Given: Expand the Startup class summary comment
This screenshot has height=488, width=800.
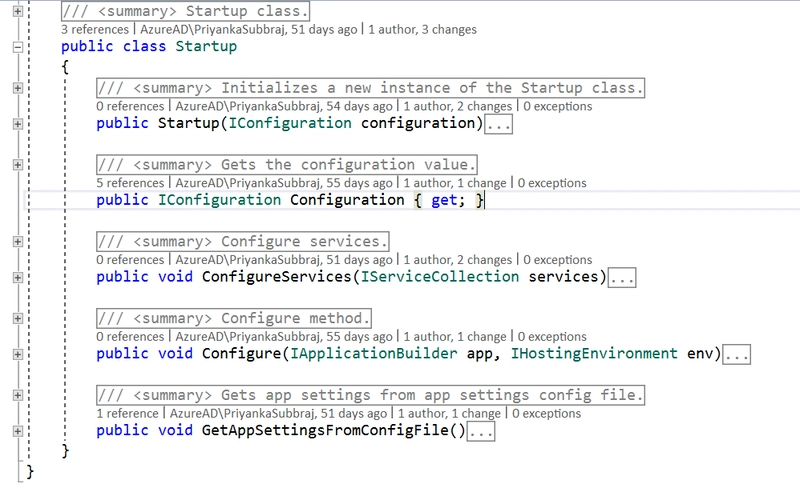Looking at the screenshot, I should [x=17, y=11].
